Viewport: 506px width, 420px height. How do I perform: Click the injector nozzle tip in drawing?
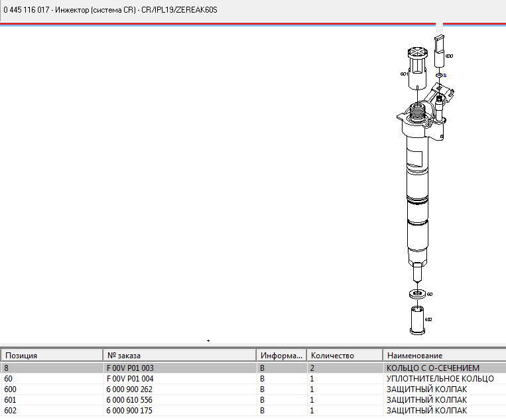point(416,272)
